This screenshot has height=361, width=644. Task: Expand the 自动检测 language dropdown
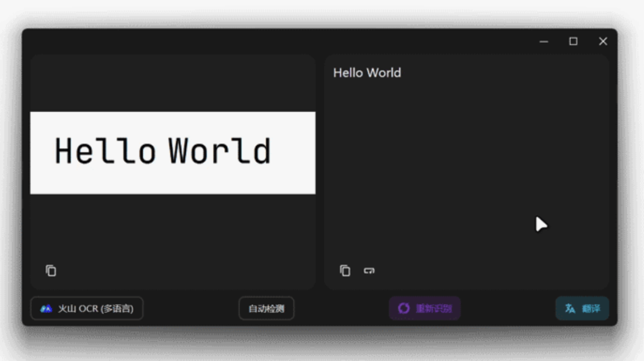(x=266, y=308)
